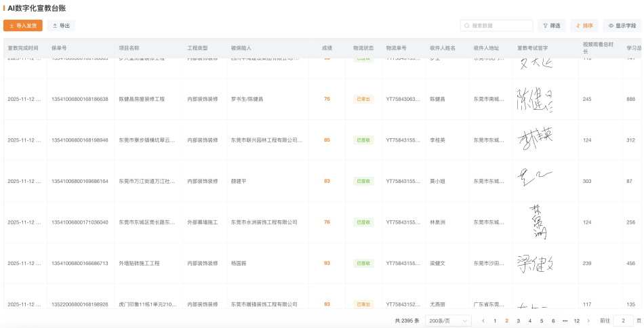The image size is (644, 328).
Task: Go to previous page with left arrow
Action: tap(483, 321)
